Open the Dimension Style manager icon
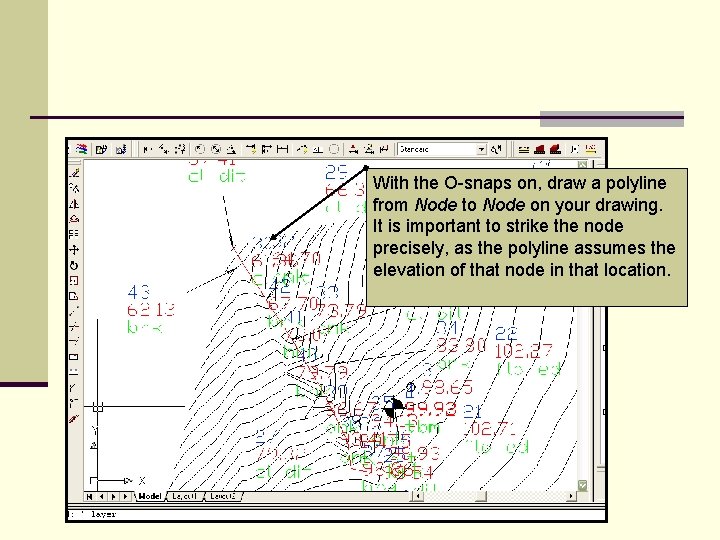 [496, 149]
